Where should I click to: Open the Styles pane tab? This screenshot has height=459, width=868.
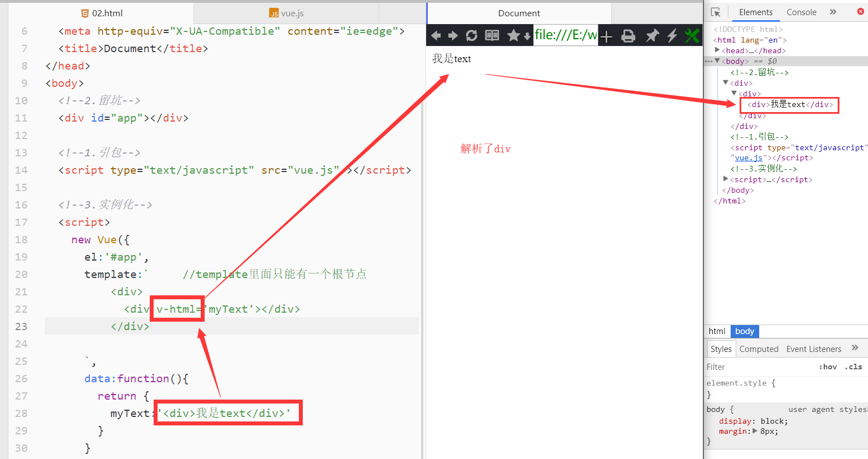[721, 349]
